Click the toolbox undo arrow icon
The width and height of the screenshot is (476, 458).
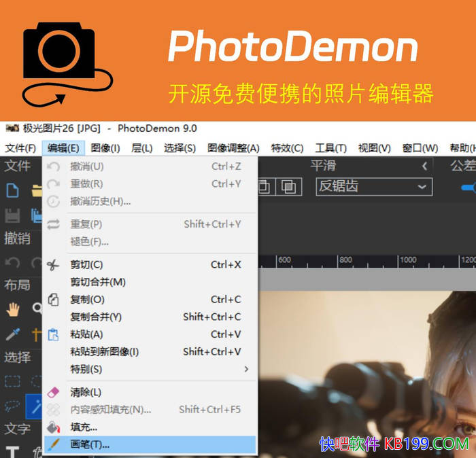coord(12,262)
